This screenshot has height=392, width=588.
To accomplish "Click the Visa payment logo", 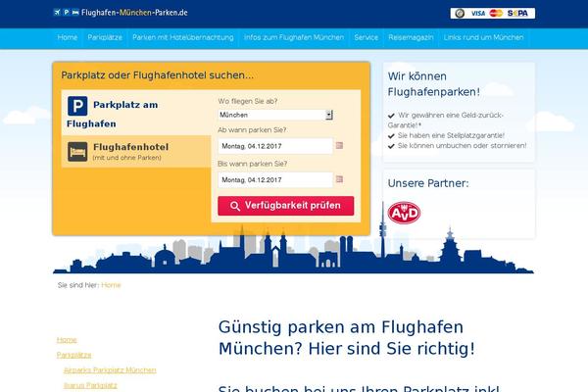I will [x=478, y=13].
